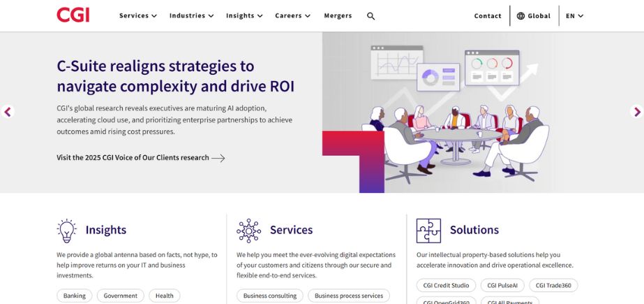Visit the 2025 CGI Voice of Our Clients research
Image resolution: width=644 pixels, height=304 pixels.
pos(140,158)
